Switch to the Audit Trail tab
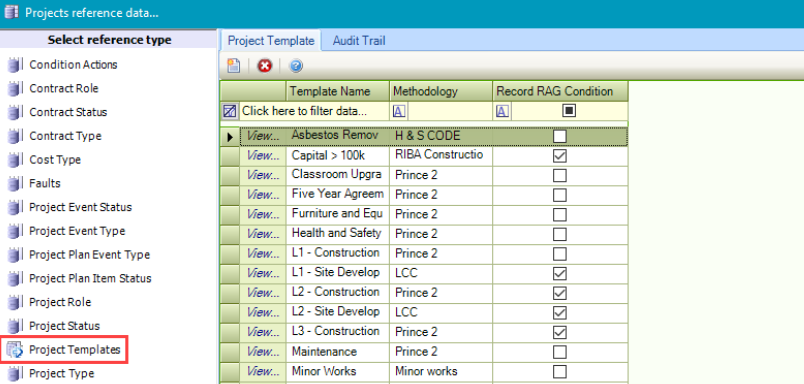The height and width of the screenshot is (384, 804). [359, 41]
